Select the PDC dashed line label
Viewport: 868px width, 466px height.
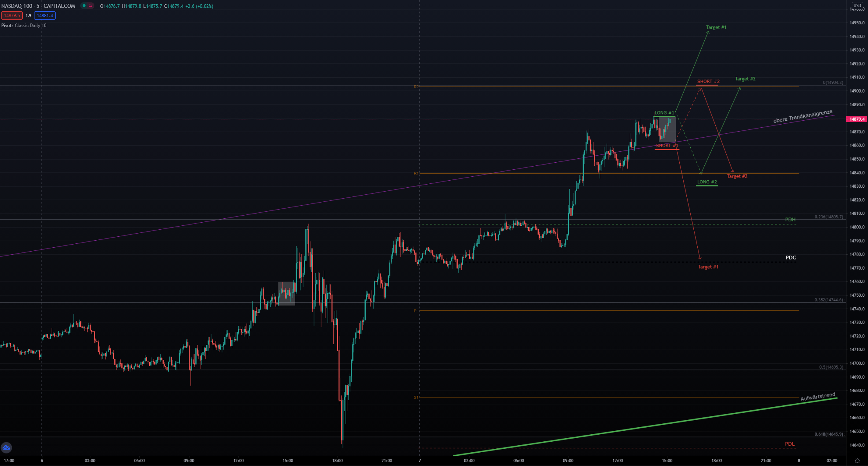point(790,257)
